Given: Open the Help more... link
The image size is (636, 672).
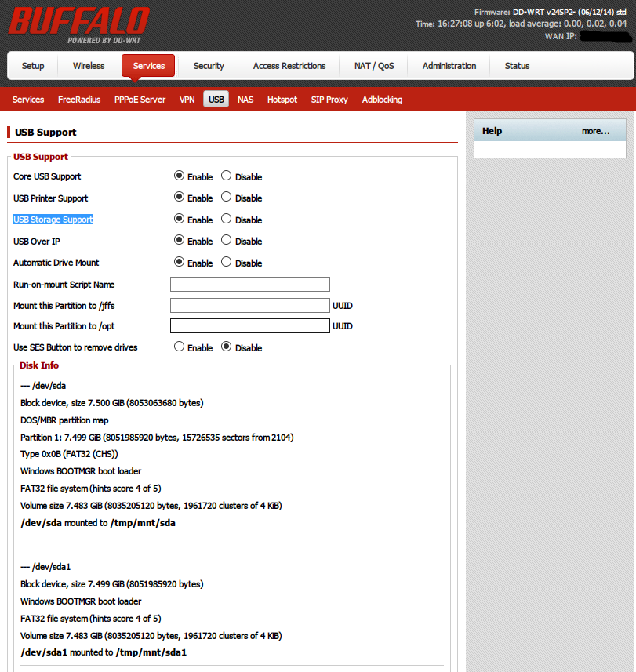Looking at the screenshot, I should coord(595,131).
